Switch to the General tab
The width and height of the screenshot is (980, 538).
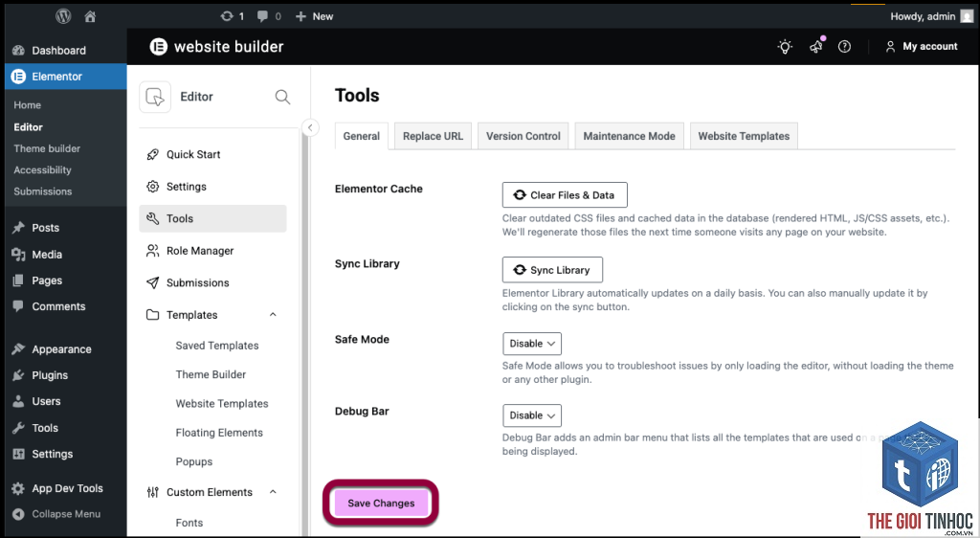click(361, 136)
